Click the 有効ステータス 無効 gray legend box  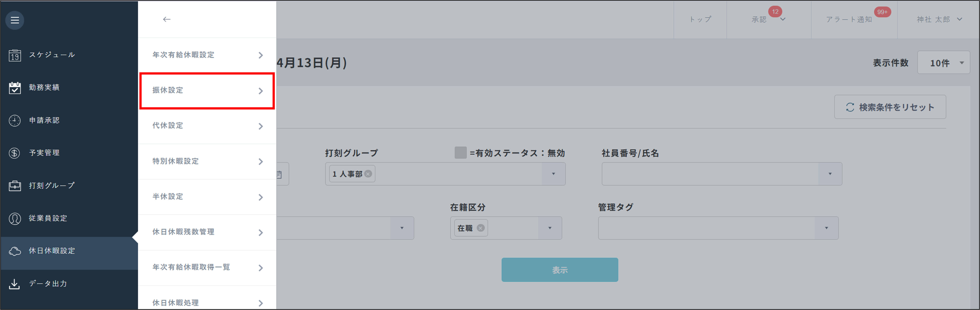[x=460, y=153]
